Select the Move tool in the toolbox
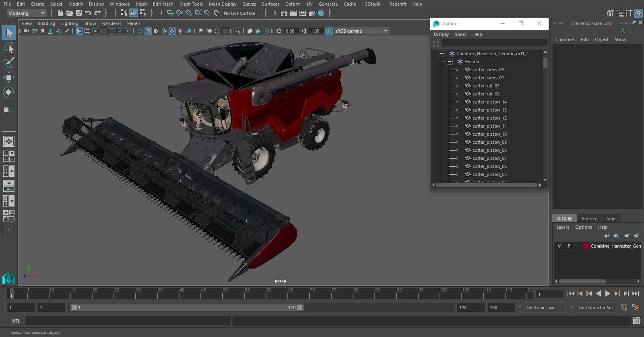644x337 pixels. pos(8,77)
